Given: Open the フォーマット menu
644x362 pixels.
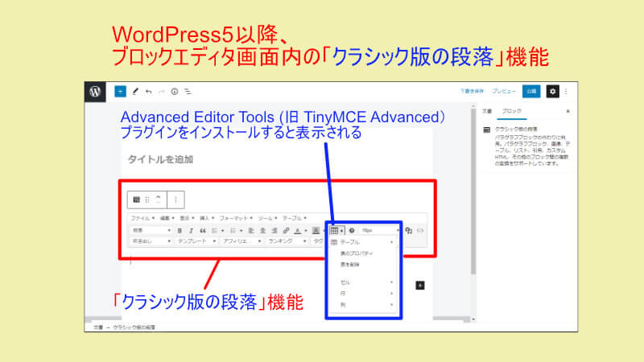Looking at the screenshot, I should click(x=236, y=218).
